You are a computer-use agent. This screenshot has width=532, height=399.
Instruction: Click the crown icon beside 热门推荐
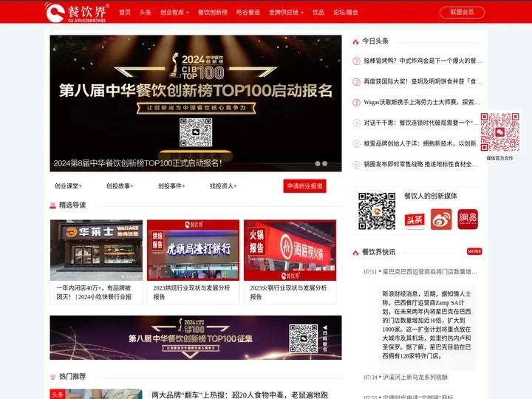tap(53, 377)
